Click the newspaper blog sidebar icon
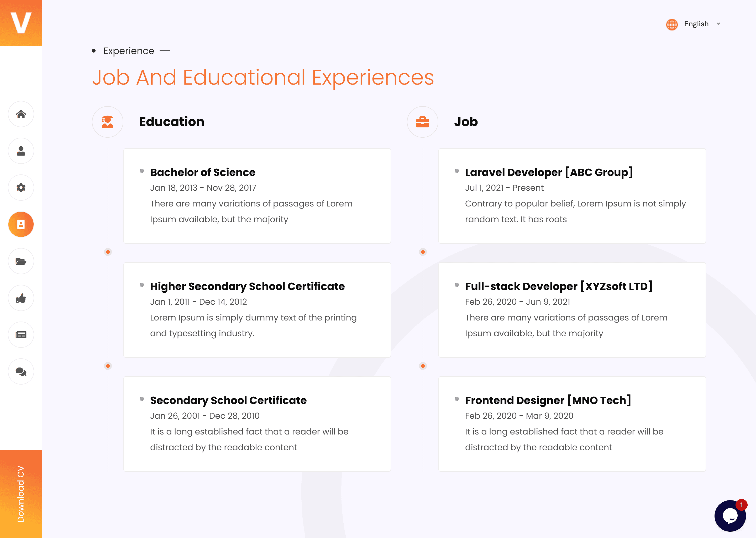 point(21,335)
